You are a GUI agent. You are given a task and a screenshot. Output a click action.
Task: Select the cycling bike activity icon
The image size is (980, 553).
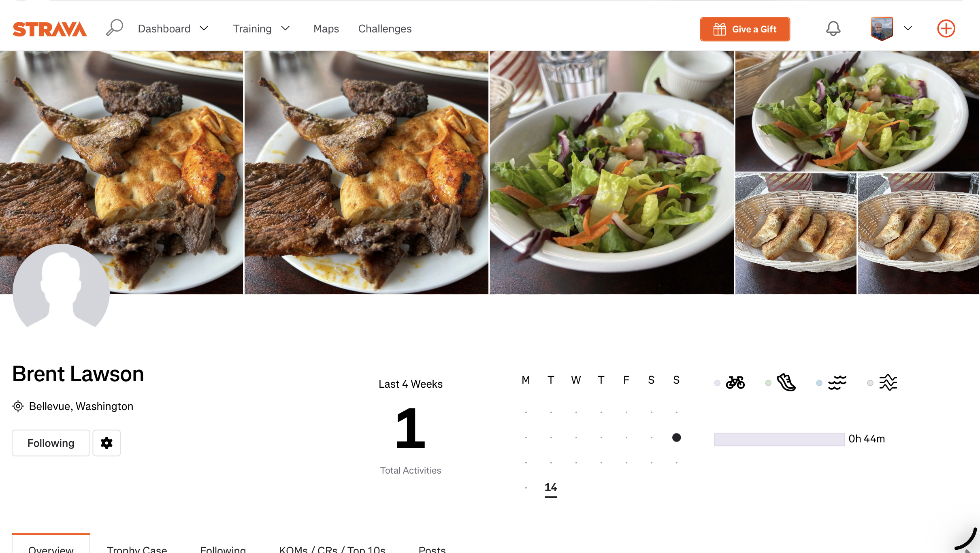[x=735, y=382]
